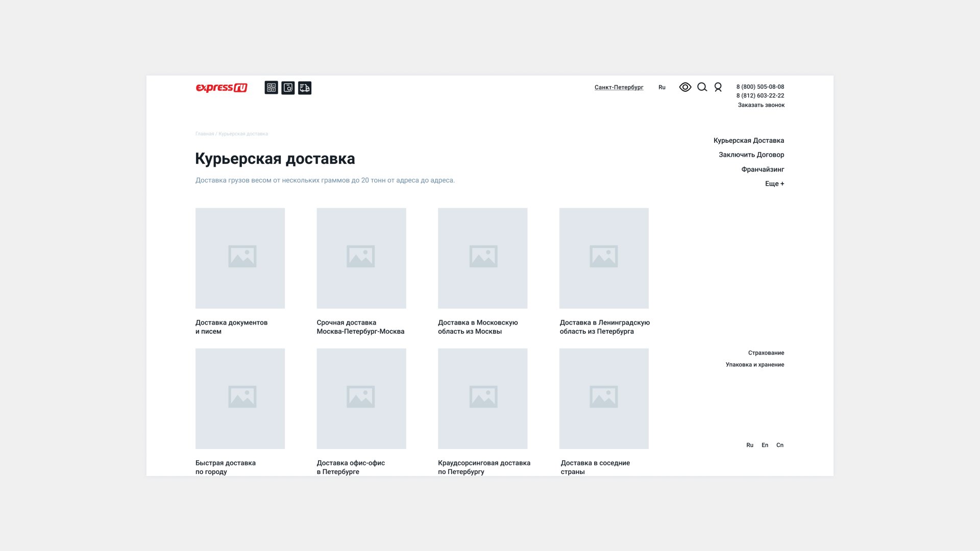The image size is (980, 551).
Task: Click phone number 8 (800) 505-08-08
Action: click(761, 87)
